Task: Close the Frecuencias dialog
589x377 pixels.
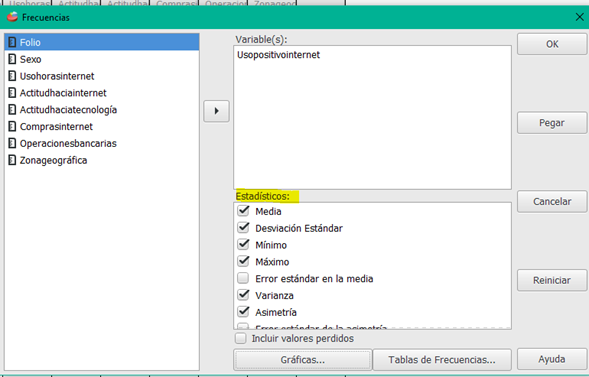Action: [x=580, y=17]
